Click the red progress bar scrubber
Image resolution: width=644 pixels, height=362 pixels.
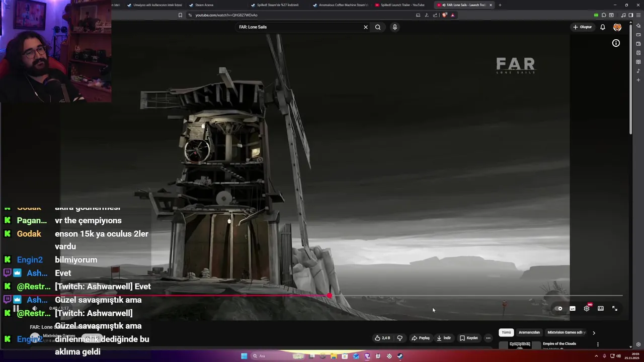(x=330, y=296)
